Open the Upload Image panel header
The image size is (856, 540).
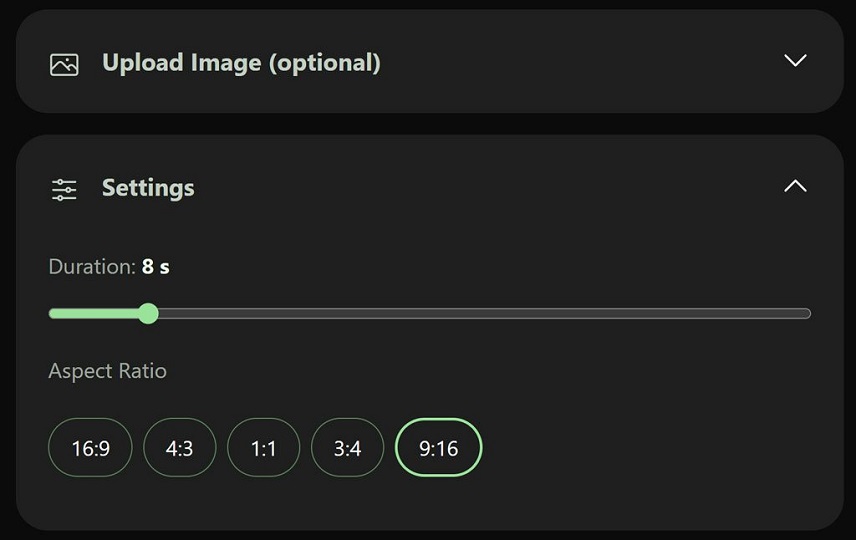click(430, 61)
